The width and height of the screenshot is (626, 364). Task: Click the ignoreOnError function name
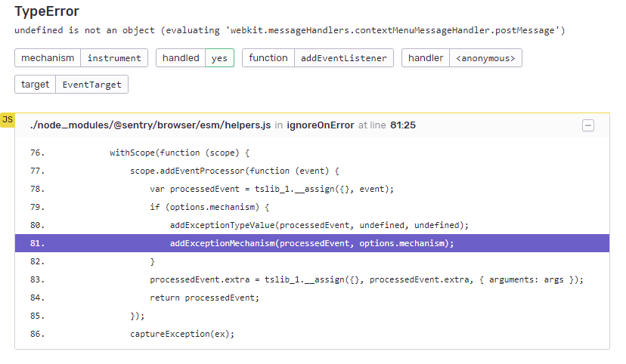coord(321,125)
